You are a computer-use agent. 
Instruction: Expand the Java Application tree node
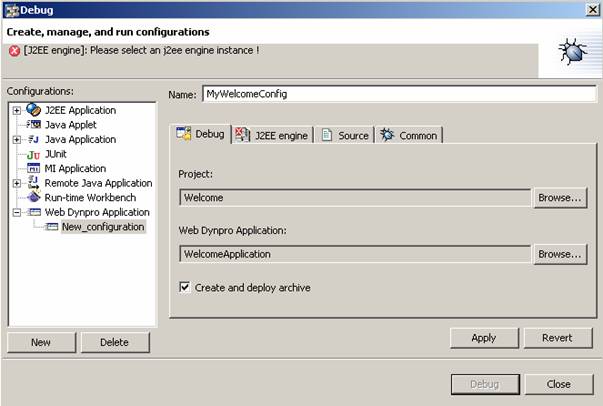point(17,140)
